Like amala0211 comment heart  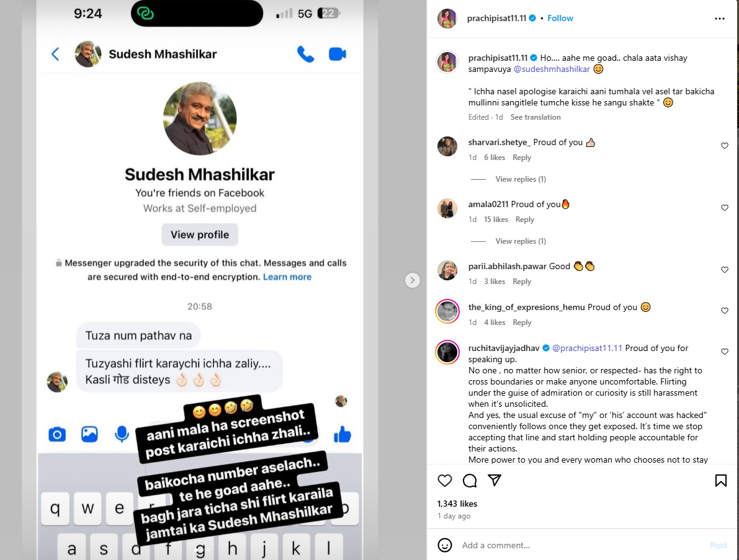[x=724, y=208]
